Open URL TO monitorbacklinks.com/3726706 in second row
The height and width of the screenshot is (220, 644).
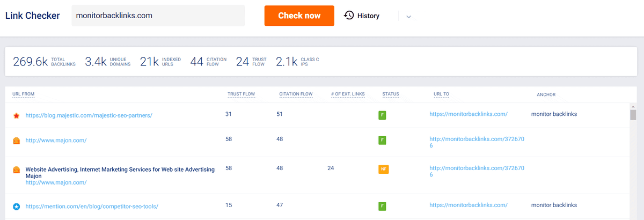(x=477, y=142)
